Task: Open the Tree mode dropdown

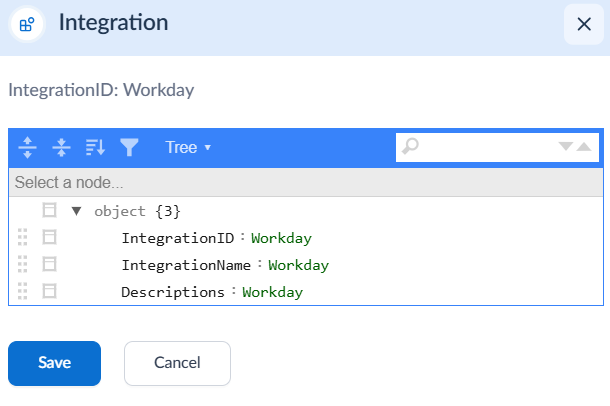Action: pyautogui.click(x=188, y=147)
